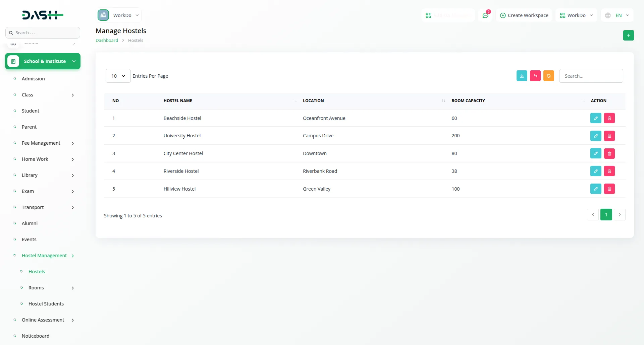The height and width of the screenshot is (345, 644).
Task: Sort by Location column arrows
Action: 443,100
